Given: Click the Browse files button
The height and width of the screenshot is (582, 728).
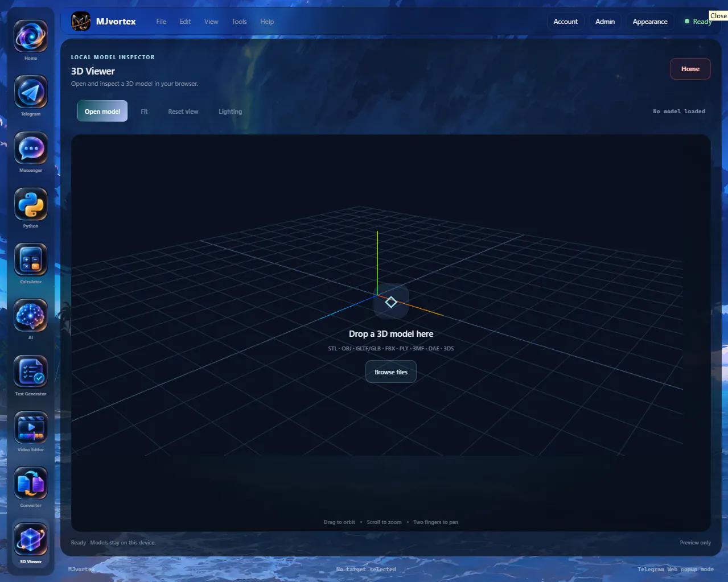Looking at the screenshot, I should (x=391, y=372).
